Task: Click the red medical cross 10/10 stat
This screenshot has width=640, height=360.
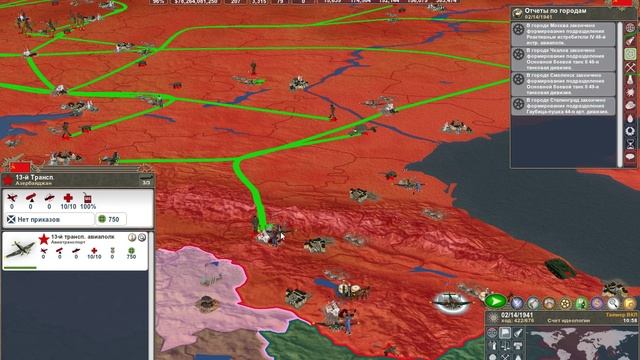Action: pos(68,201)
